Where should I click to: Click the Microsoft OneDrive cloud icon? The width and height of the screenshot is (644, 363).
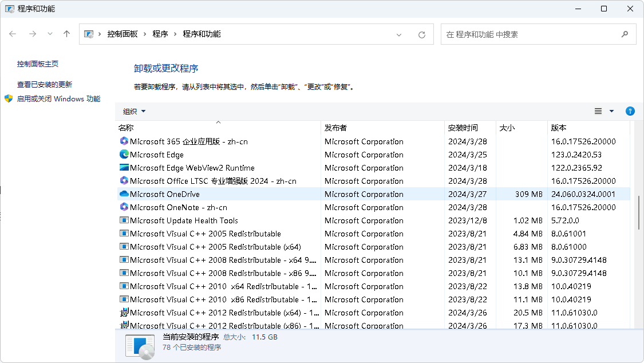(124, 194)
